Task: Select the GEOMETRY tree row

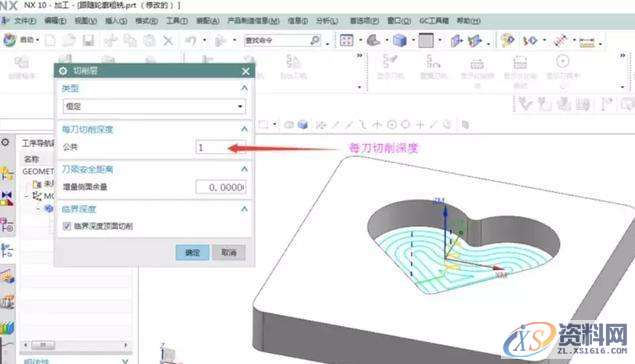Action: (37, 171)
